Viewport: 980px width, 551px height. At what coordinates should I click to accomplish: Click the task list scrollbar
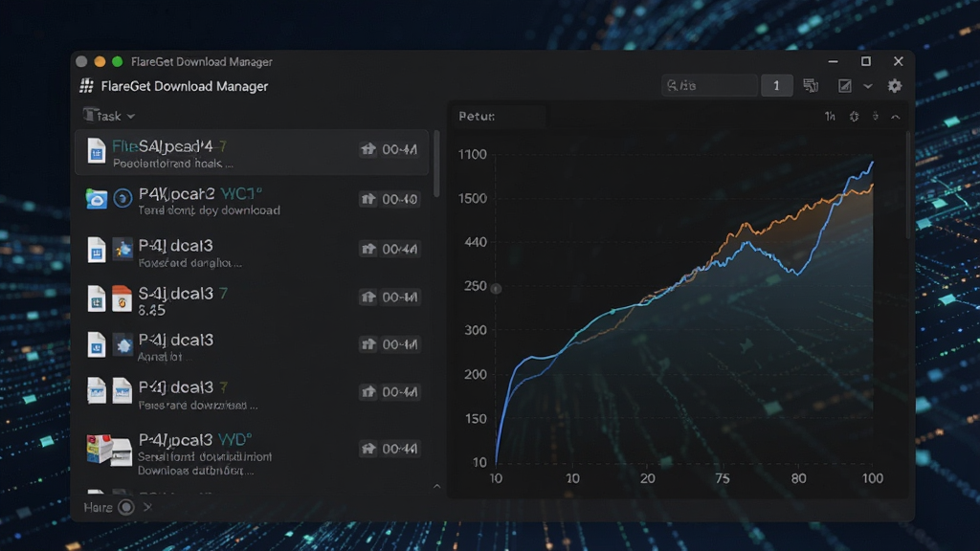436,164
